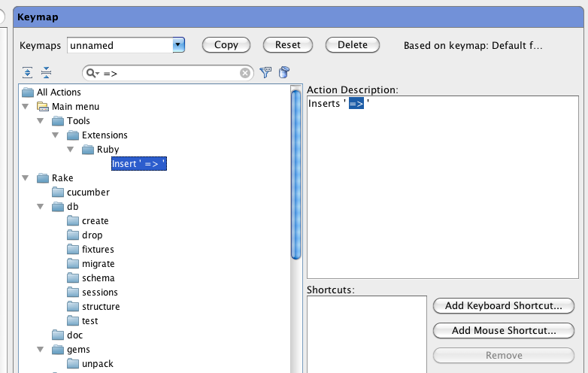Click the Main menu folder icon
Screen dimensions: 588x373
click(x=43, y=107)
